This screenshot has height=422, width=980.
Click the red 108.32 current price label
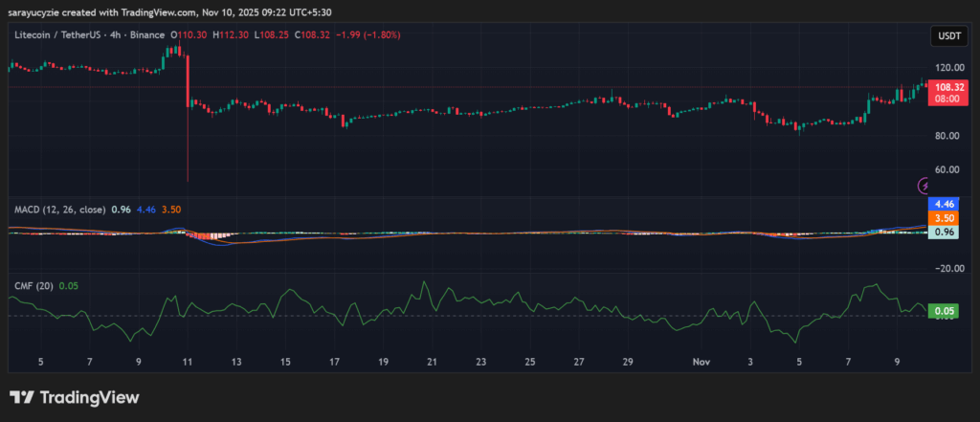click(x=947, y=86)
